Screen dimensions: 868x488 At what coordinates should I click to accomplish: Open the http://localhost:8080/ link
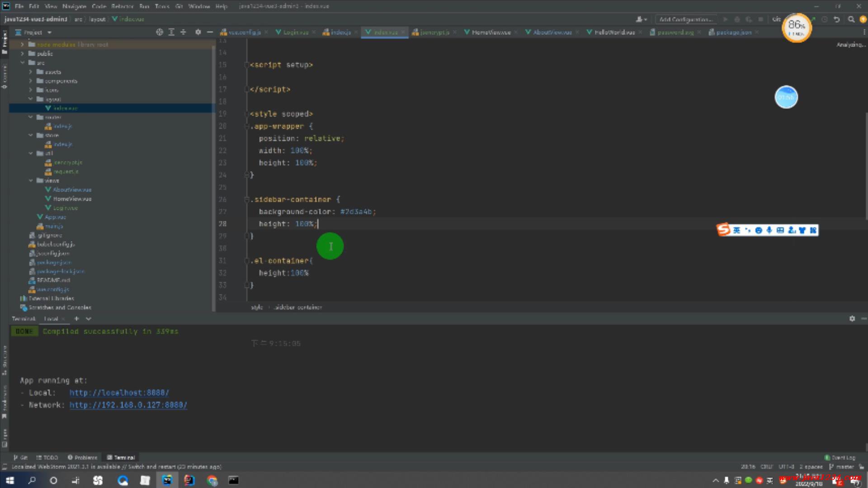[119, 393]
